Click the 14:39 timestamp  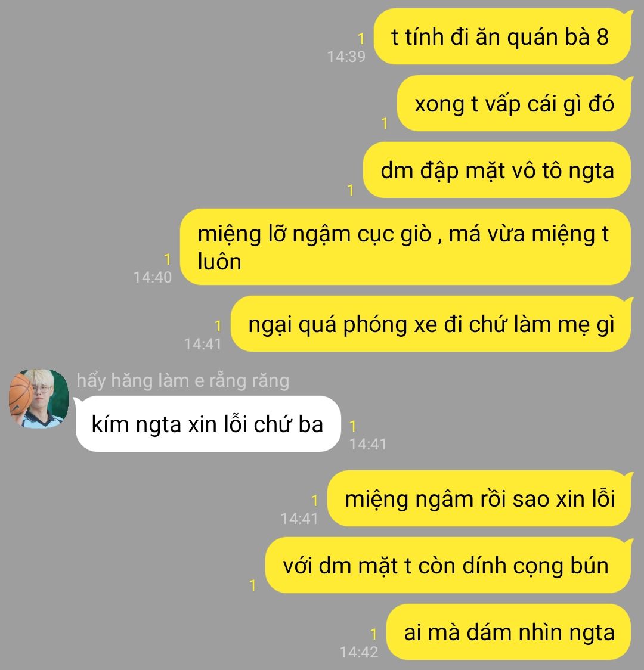pos(346,57)
